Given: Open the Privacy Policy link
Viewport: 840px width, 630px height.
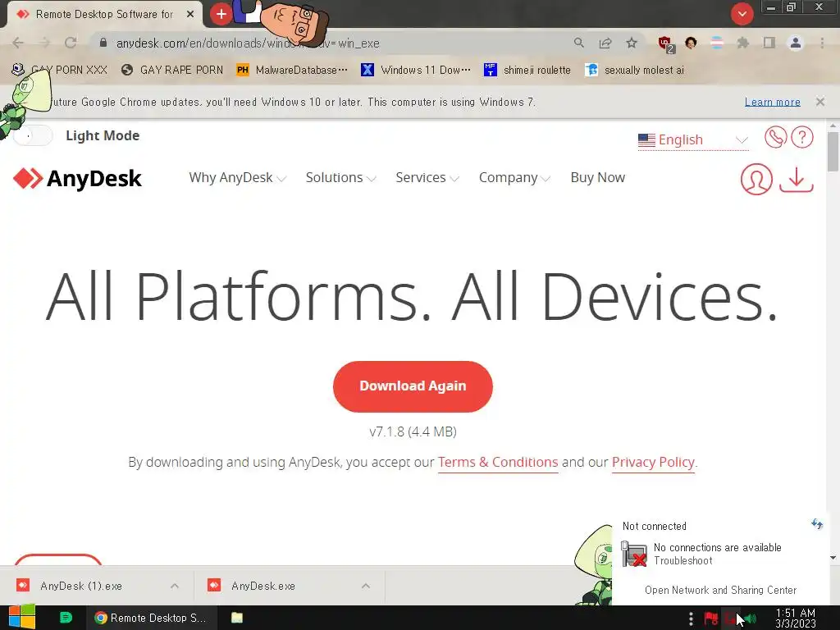Looking at the screenshot, I should pos(653,463).
